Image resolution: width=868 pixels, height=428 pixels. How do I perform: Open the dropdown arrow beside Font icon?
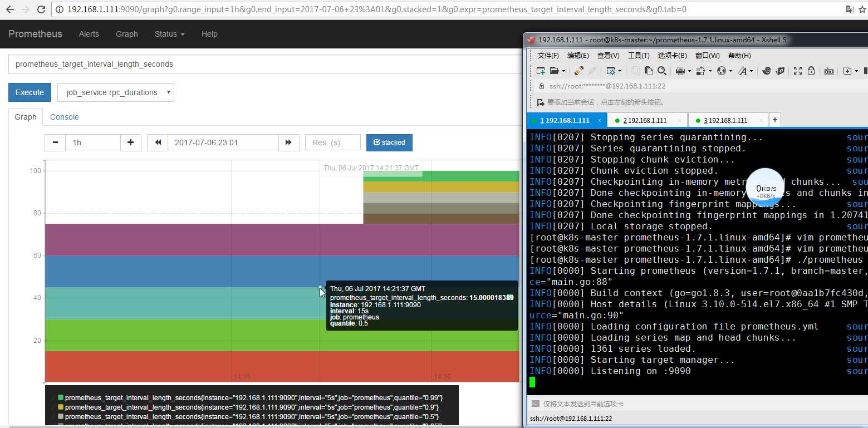(751, 71)
